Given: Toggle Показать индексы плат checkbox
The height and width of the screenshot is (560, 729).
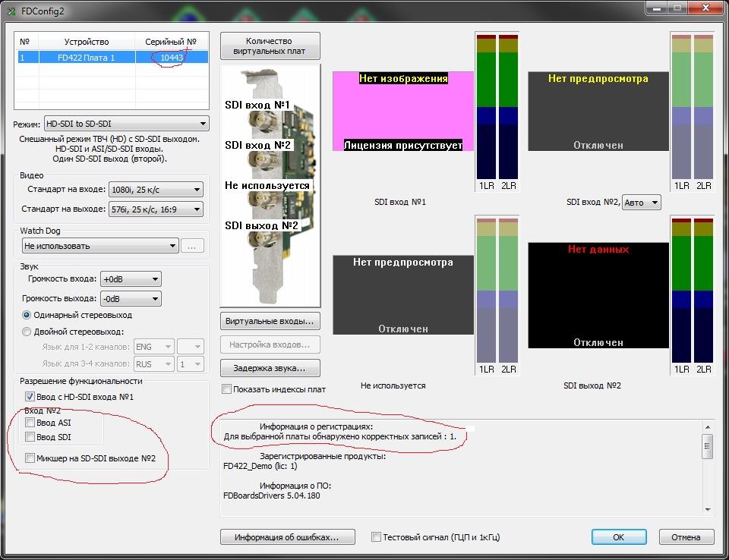Looking at the screenshot, I should tap(227, 389).
